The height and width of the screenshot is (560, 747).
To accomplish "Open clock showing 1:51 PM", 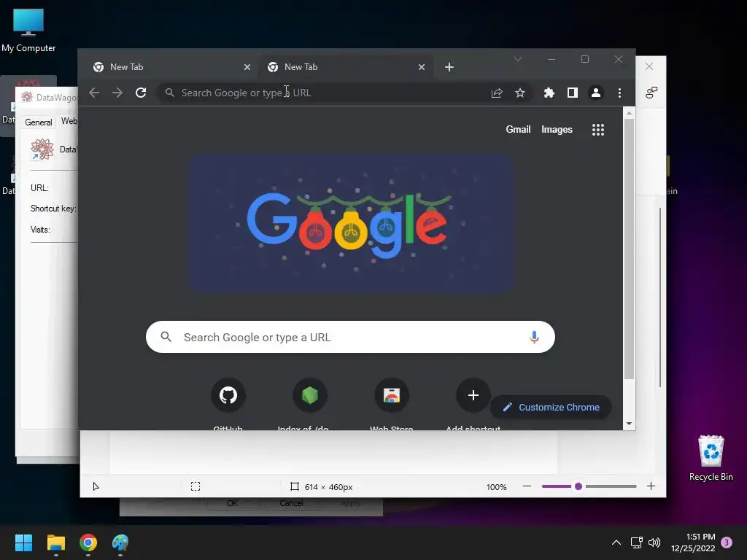I will pos(693,542).
